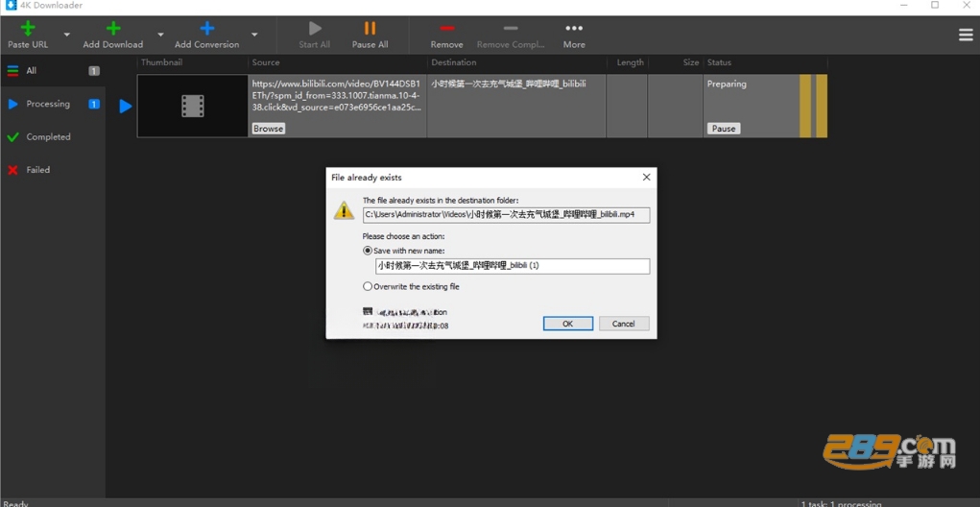This screenshot has width=980, height=507.
Task: Select the Failed sidebar filter
Action: pos(53,169)
